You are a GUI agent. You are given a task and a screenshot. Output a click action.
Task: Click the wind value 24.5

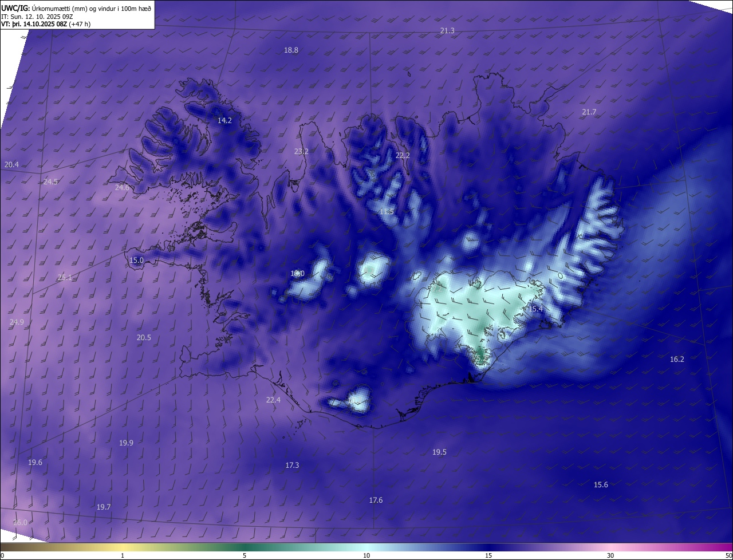point(50,182)
